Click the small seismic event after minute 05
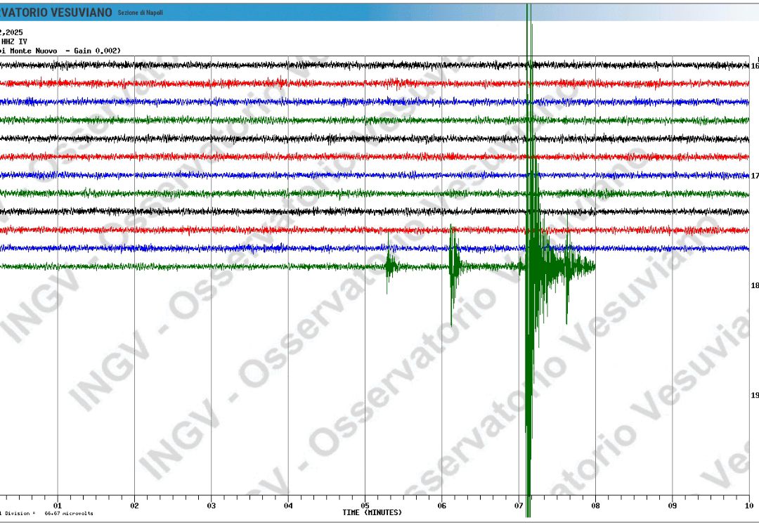The width and height of the screenshot is (759, 532). point(389,266)
